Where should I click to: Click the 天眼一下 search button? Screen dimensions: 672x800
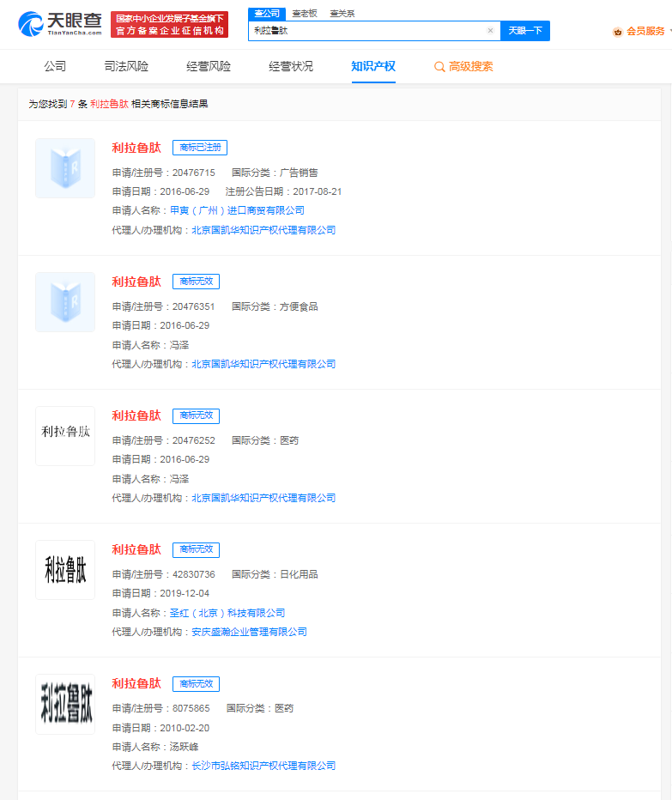point(525,31)
